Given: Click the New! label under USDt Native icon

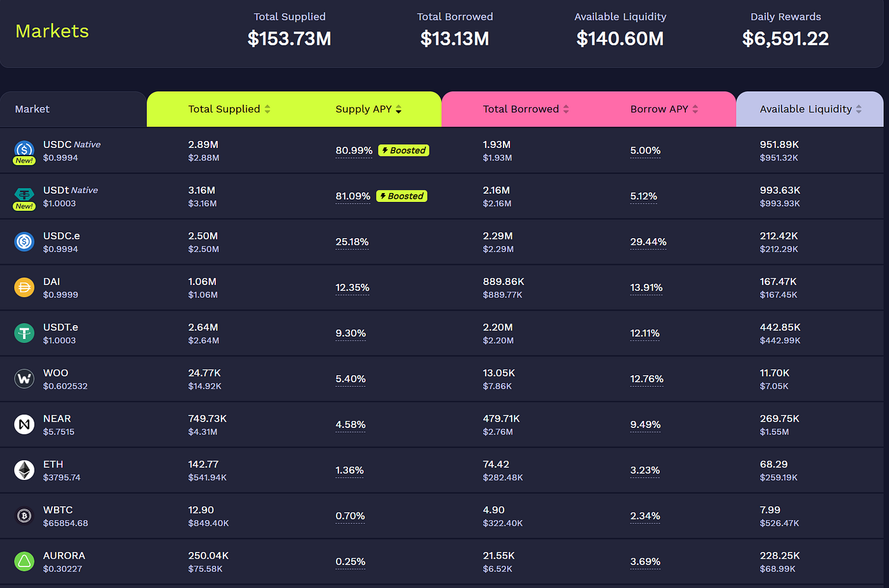Looking at the screenshot, I should [x=24, y=206].
